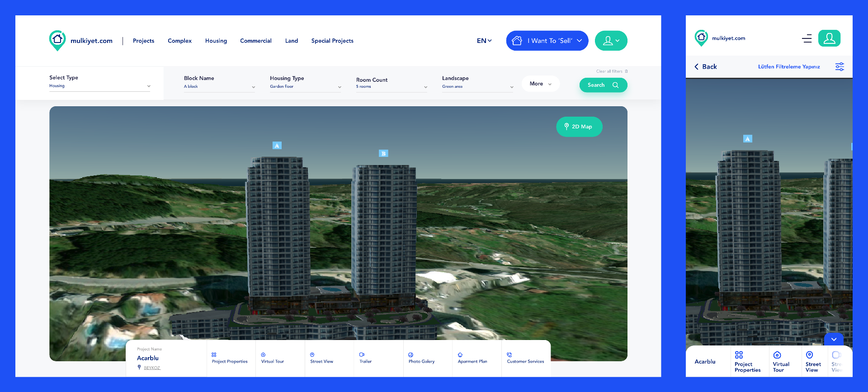Viewport: 868px width, 392px height.
Task: Click the mobile hamburger menu icon
Action: click(807, 38)
